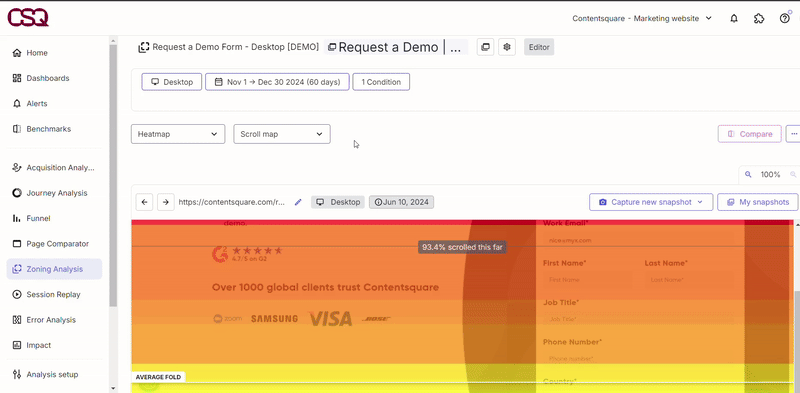Click the Phone Number input field
This screenshot has height=393, width=800.
pyautogui.click(x=638, y=359)
